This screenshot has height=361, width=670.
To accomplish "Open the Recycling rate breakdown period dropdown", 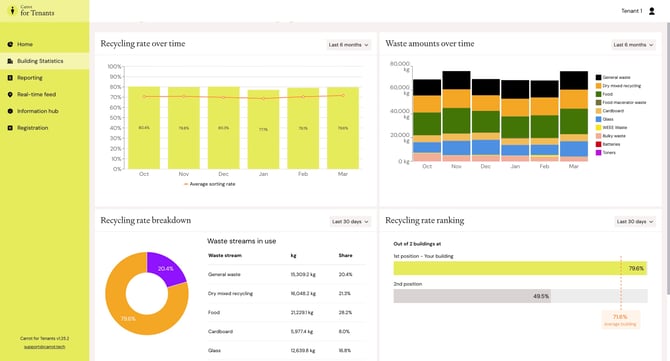I will click(350, 221).
